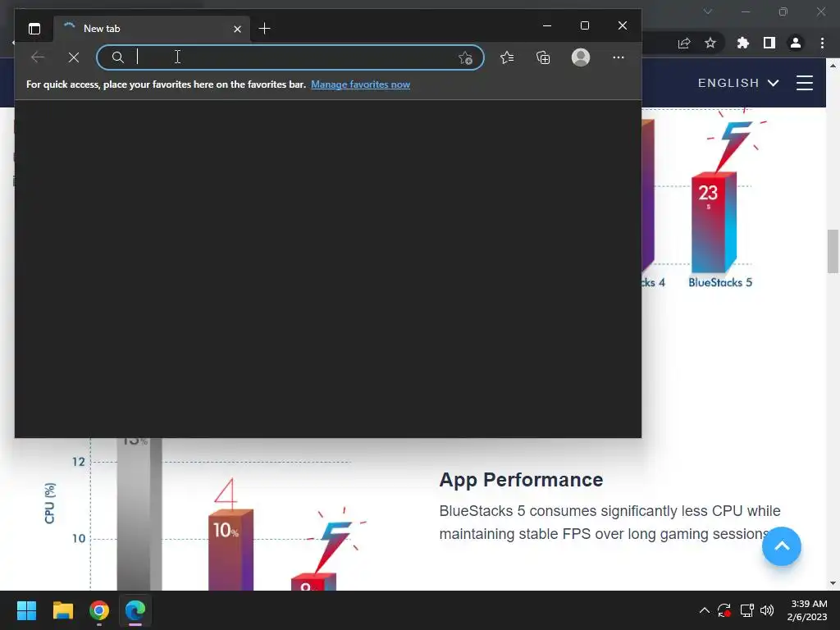Open File Explorer from taskbar
This screenshot has height=630, width=840.
click(x=62, y=610)
